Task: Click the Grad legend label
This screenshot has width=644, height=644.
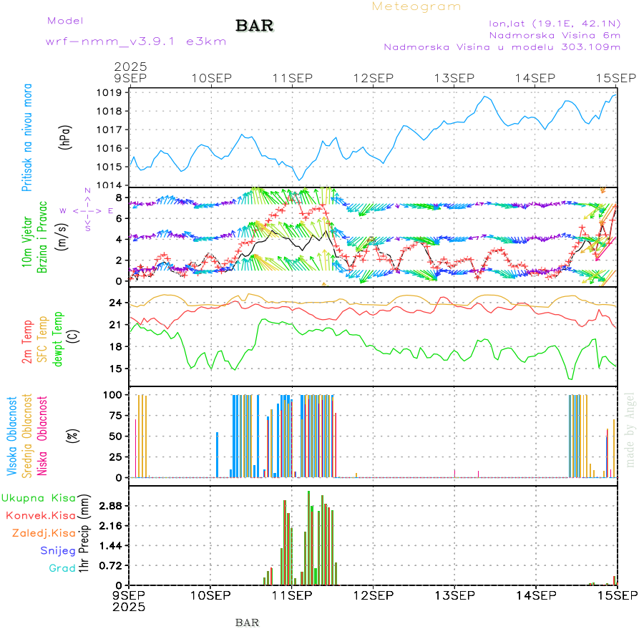Action: 62,568
